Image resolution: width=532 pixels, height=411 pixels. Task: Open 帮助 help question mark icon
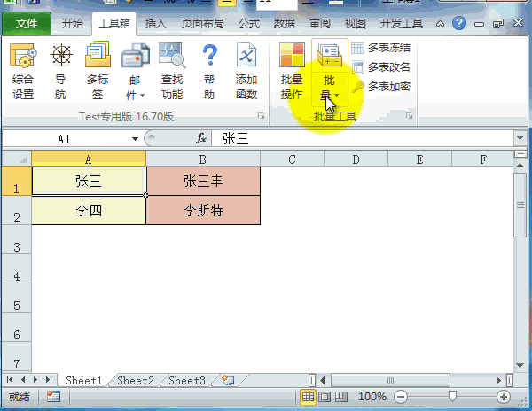209,71
